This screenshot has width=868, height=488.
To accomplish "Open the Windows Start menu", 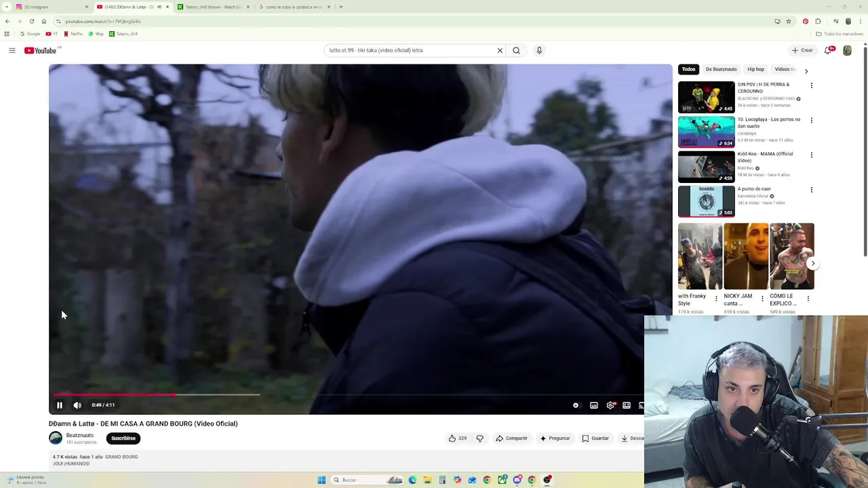I will click(321, 480).
